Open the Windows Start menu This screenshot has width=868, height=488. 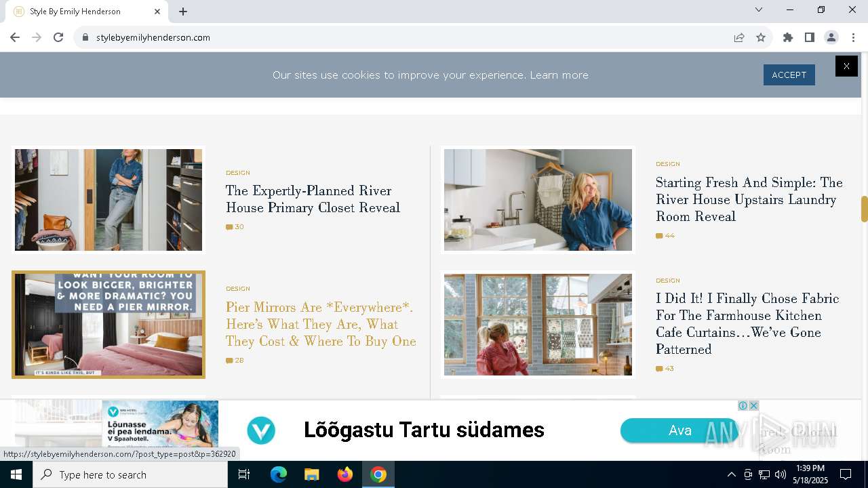point(16,474)
